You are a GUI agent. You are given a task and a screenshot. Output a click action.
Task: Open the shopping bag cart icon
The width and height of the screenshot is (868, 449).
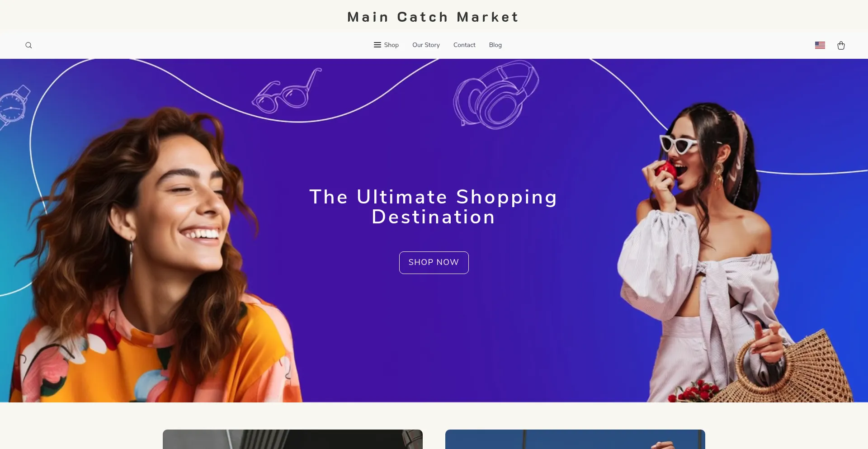[841, 45]
